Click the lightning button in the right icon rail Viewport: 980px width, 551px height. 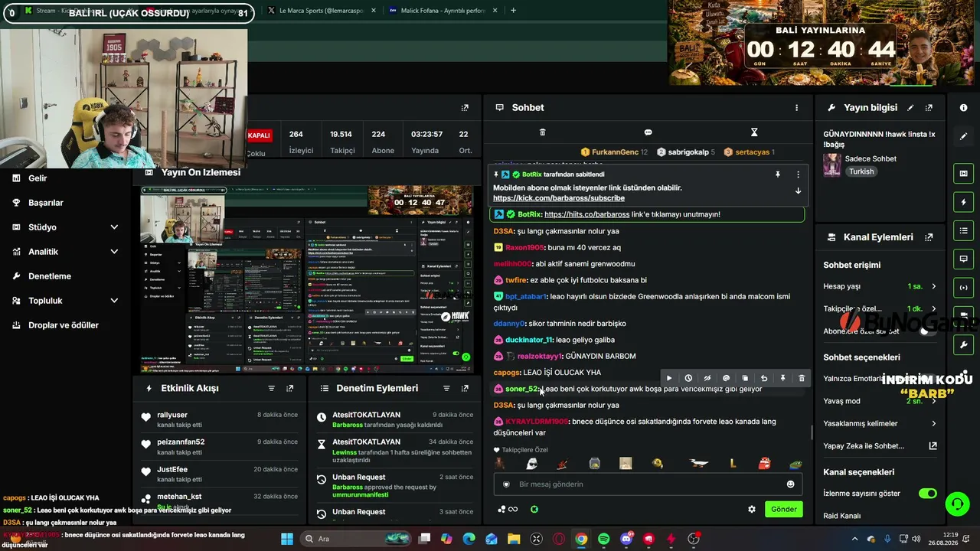[963, 202]
